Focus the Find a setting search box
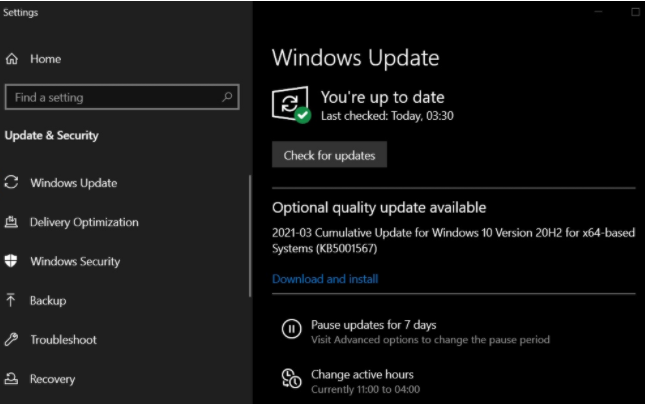Screen dimensions: 645x404 tap(122, 97)
